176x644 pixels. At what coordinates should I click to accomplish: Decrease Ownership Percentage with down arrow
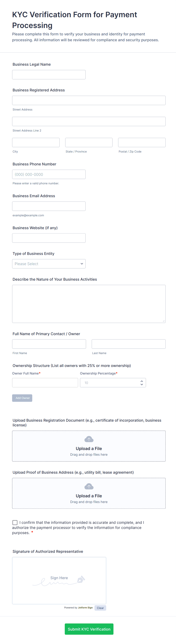142,384
